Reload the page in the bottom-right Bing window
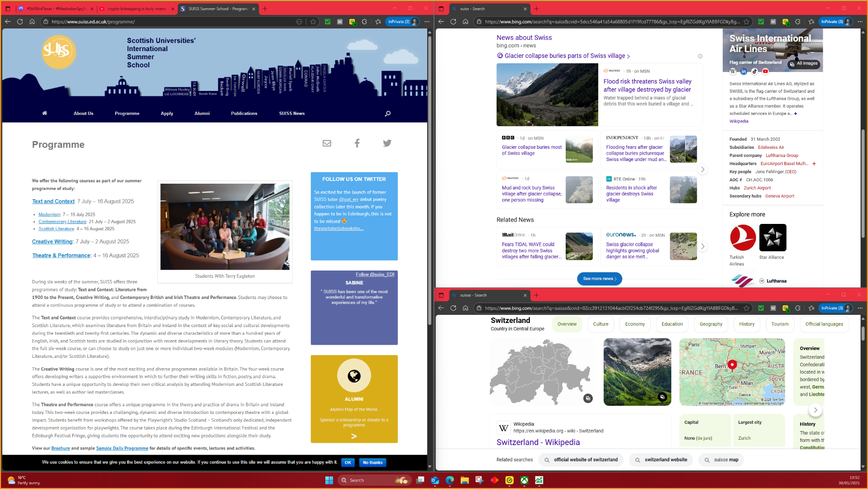Viewport: 868px width, 489px height. pos(453,308)
